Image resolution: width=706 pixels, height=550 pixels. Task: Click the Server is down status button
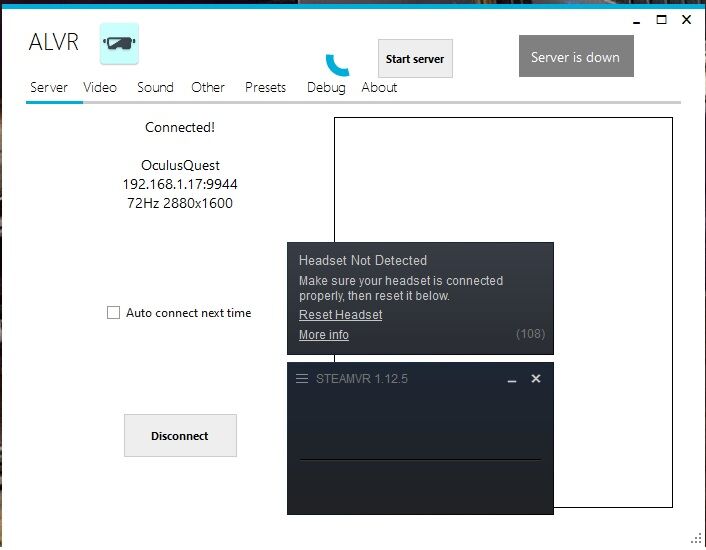576,56
